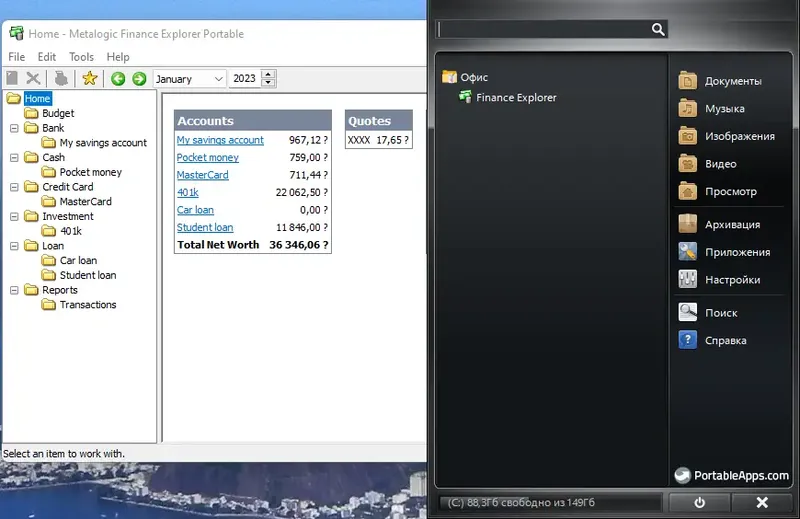
Task: Select My savings account tree item
Action: tap(103, 143)
